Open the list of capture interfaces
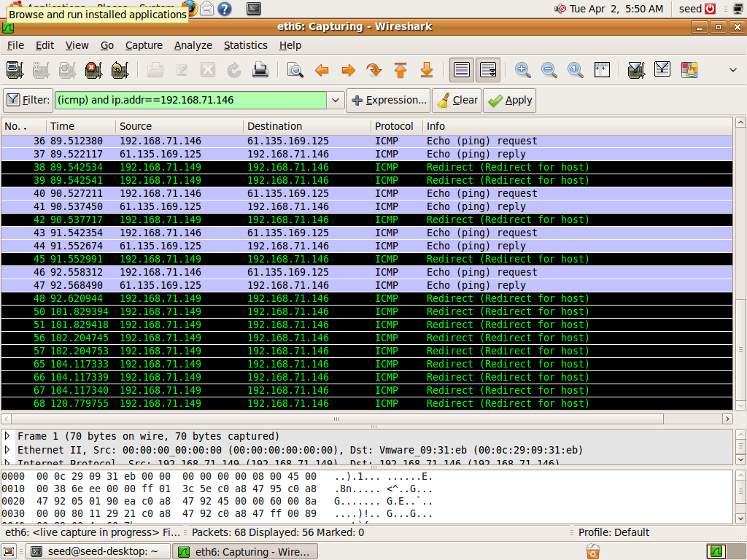 click(15, 70)
